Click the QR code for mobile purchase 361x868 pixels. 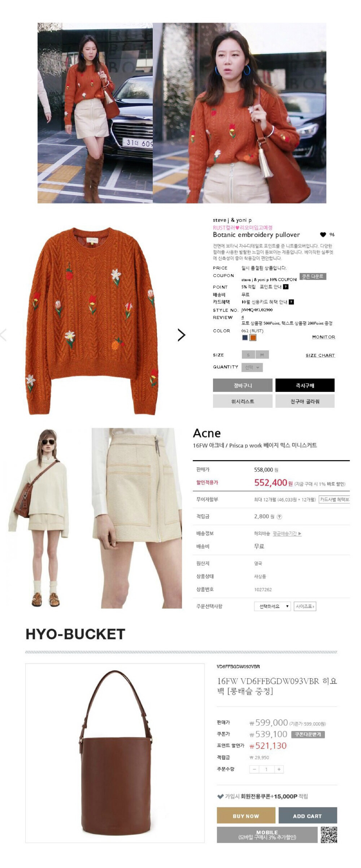[x=329, y=834]
